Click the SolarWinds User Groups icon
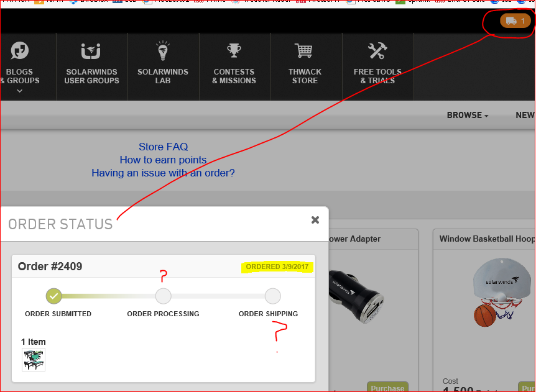This screenshot has height=392, width=536. point(91,51)
